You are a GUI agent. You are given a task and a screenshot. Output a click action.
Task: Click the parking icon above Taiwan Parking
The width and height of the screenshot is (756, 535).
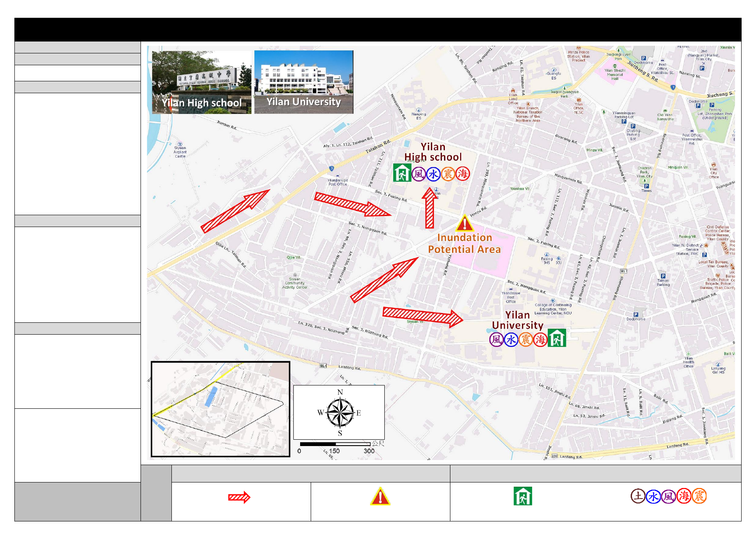(x=663, y=276)
